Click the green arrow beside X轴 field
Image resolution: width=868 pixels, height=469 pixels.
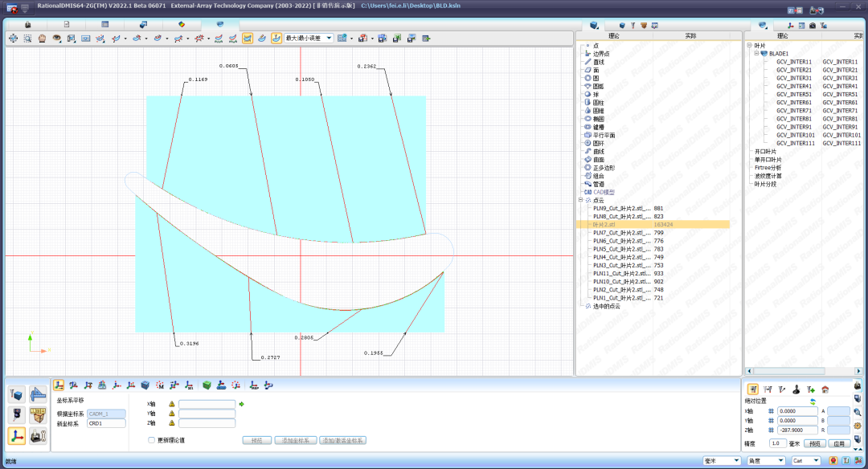click(242, 404)
